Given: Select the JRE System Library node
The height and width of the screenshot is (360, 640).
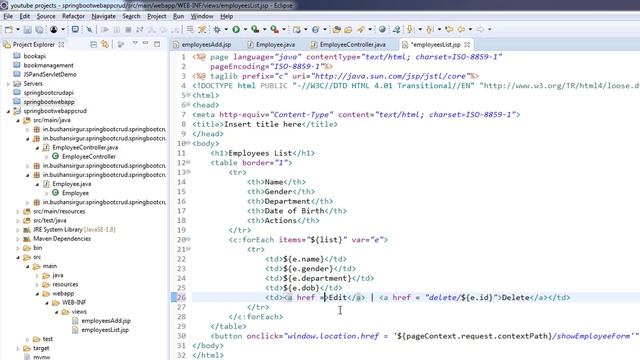Looking at the screenshot, I should click(74, 230).
